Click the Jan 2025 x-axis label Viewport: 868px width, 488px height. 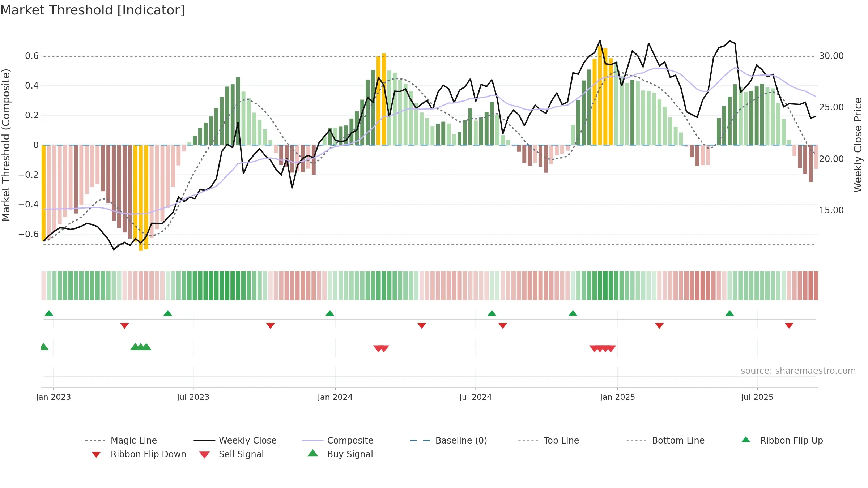point(618,397)
